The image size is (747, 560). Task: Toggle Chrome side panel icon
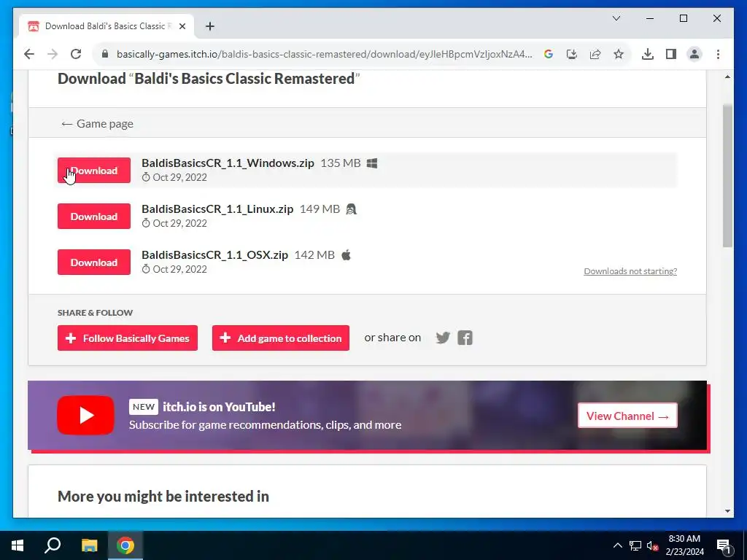[671, 54]
